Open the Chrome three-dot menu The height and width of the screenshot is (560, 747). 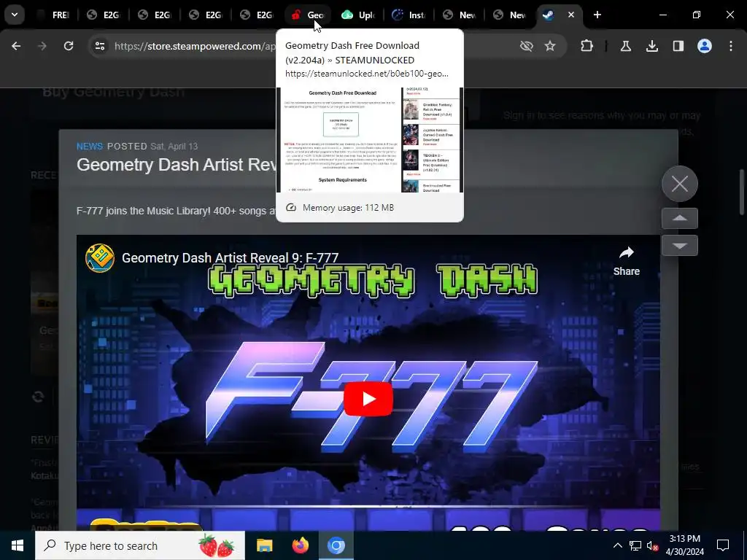click(x=731, y=46)
